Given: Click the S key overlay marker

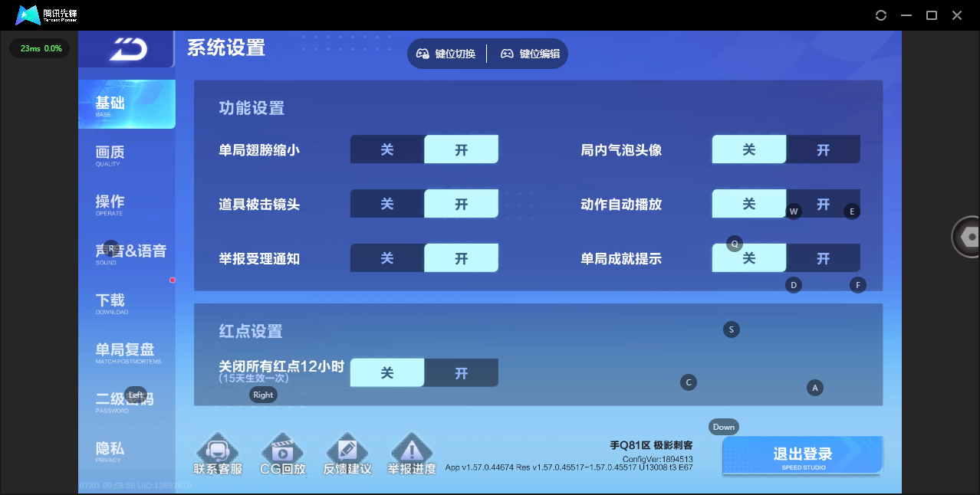Looking at the screenshot, I should pos(732,329).
